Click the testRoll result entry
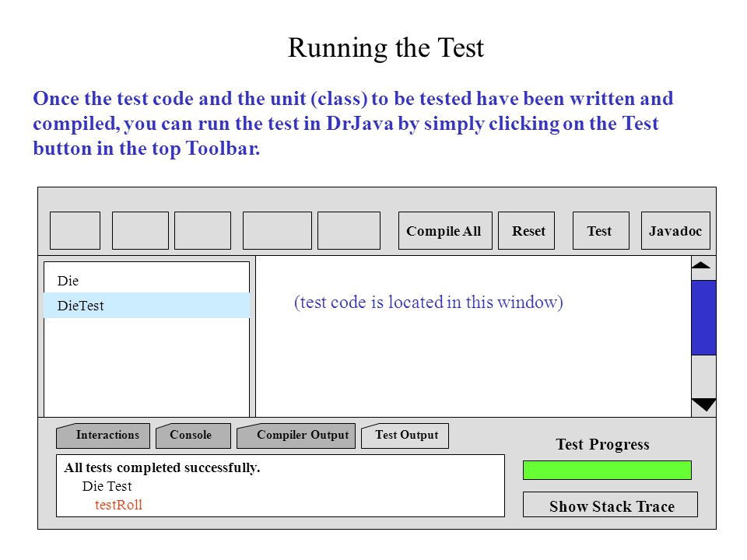Screen dimensions: 747x560 (x=118, y=505)
